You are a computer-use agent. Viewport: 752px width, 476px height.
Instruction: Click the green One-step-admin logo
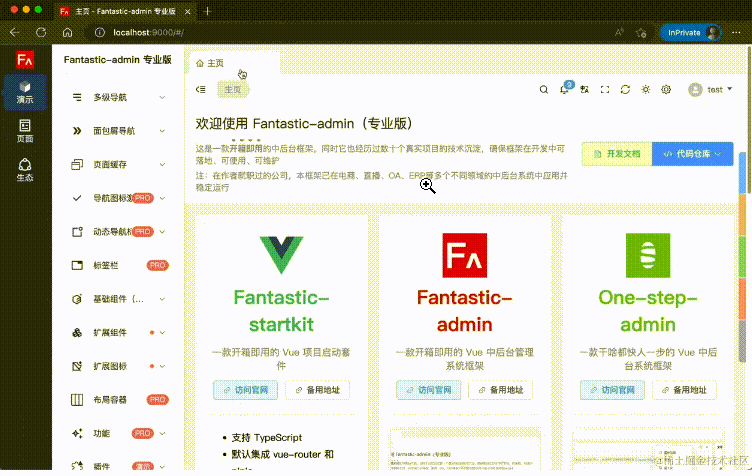click(648, 255)
